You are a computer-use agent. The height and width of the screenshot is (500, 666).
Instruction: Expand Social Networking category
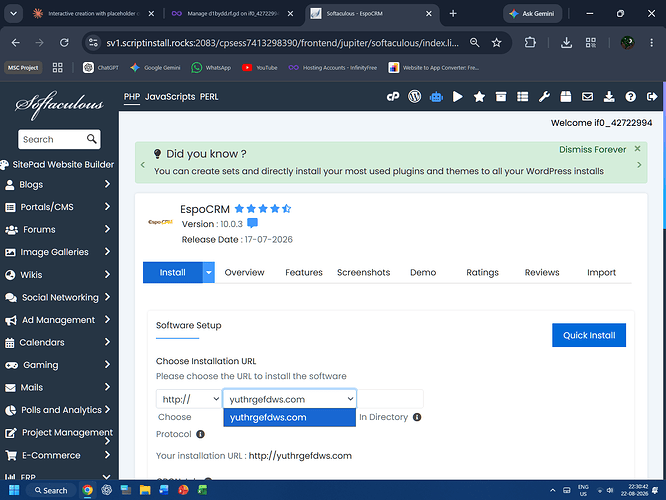107,297
